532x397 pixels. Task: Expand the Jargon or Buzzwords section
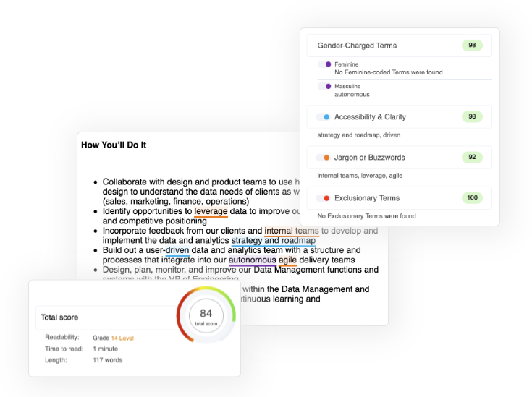tap(399, 158)
